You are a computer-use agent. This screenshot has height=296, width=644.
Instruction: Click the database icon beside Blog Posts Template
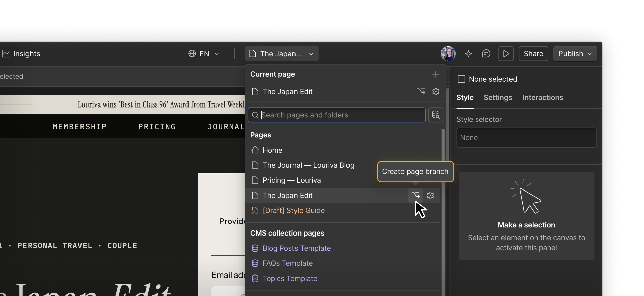[255, 248]
